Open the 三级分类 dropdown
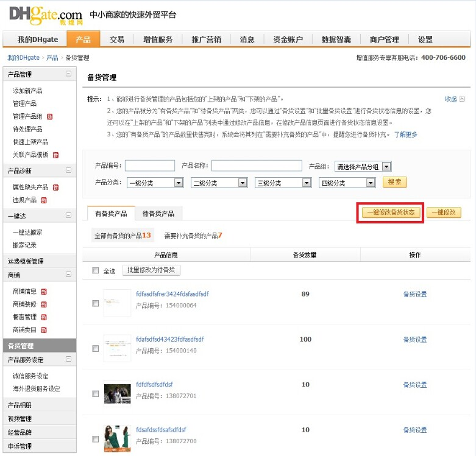The width and height of the screenshot is (476, 456). pos(283,183)
